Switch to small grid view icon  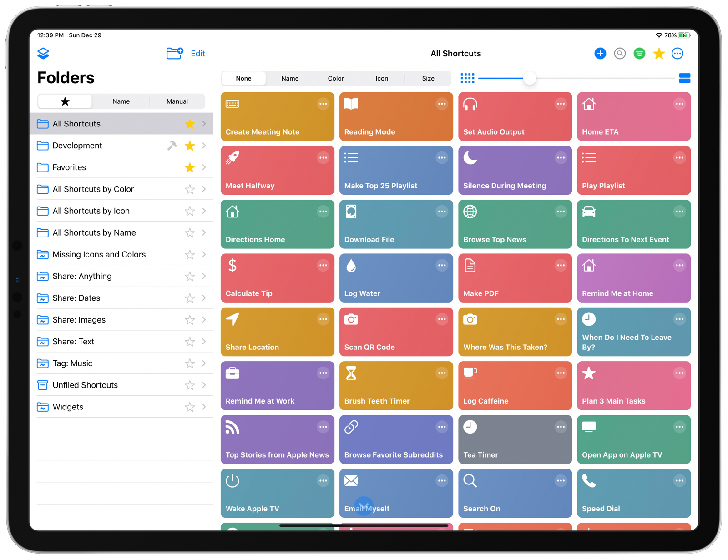467,78
